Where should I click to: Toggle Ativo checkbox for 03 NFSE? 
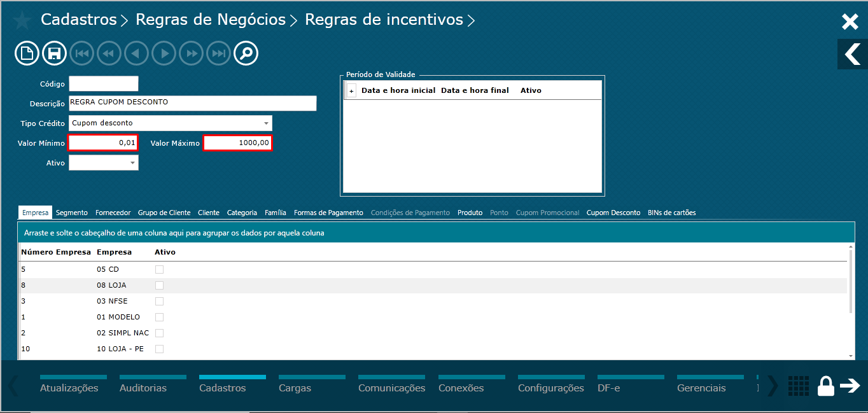(x=159, y=301)
